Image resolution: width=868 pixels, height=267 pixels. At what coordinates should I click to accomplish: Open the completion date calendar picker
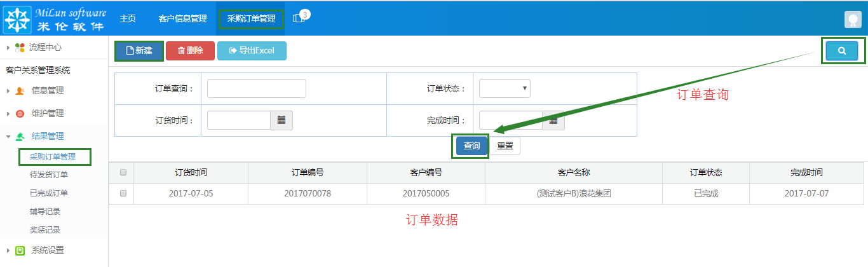coord(553,120)
